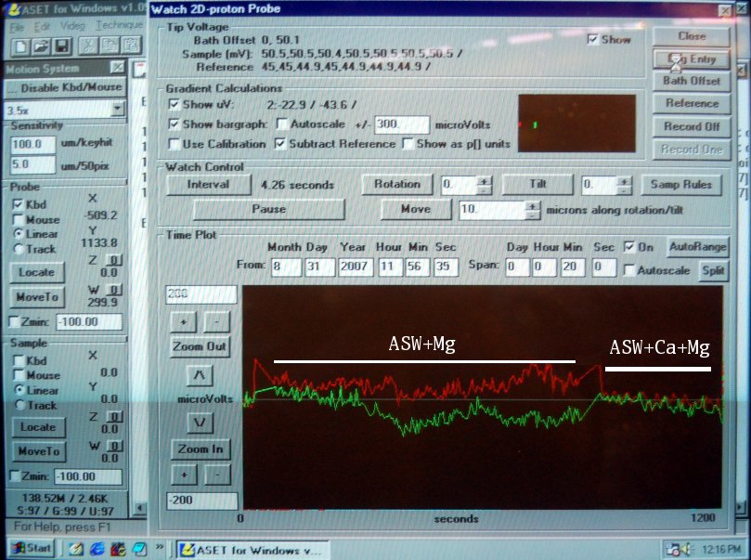Screen dimensions: 751x560
Task: Open the Edit menu
Action: point(42,27)
